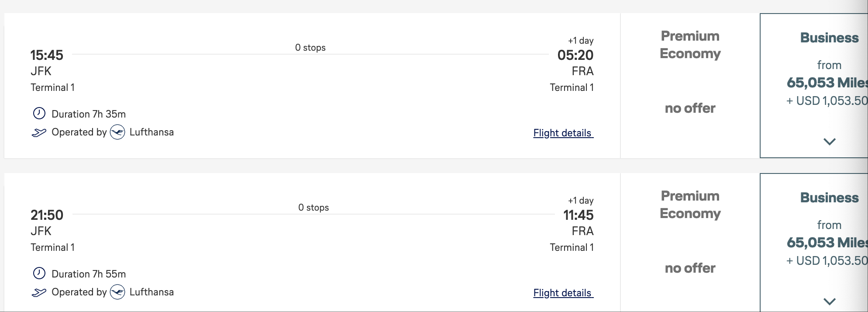Click the clock icon beside Duration 7h 35m
The image size is (868, 312).
(39, 114)
